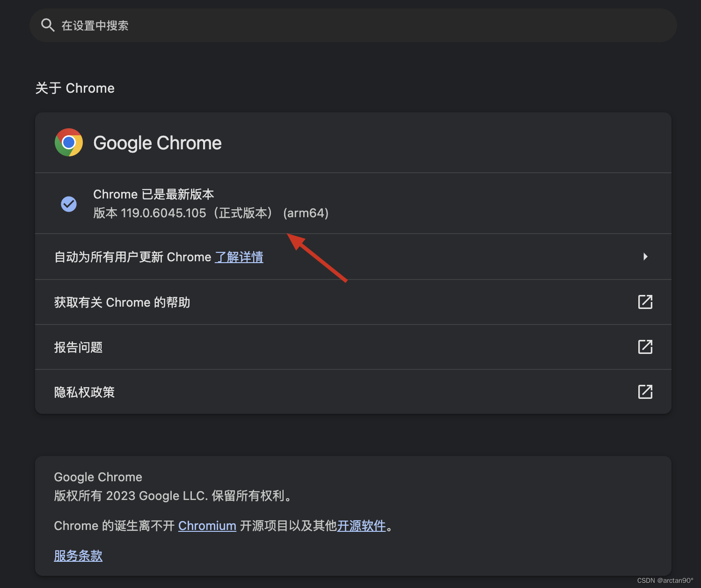Select the 获取有关 Chrome 的帮助 entry
Image resolution: width=701 pixels, height=588 pixels.
pos(122,302)
